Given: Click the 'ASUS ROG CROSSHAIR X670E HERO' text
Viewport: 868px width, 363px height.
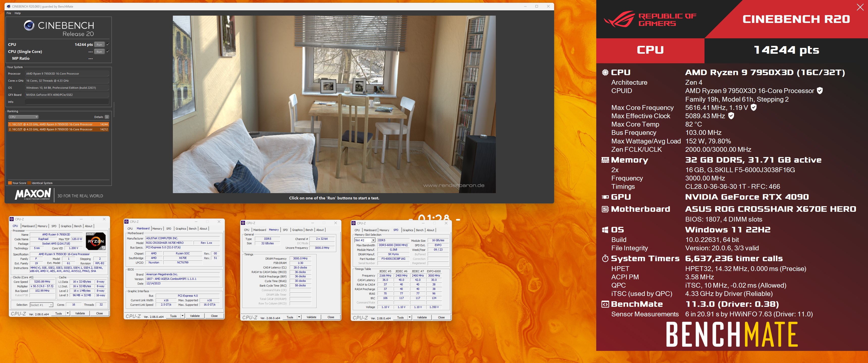Looking at the screenshot, I should pyautogui.click(x=771, y=209).
